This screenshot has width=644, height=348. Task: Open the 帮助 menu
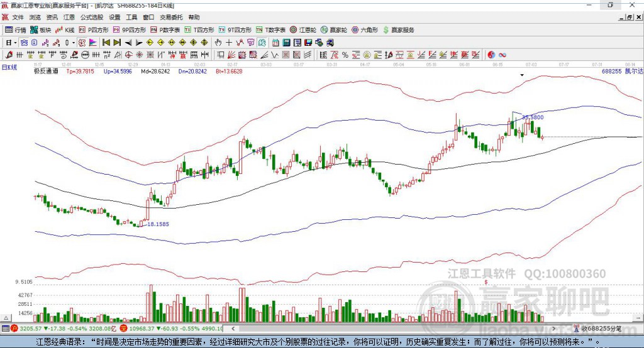click(194, 17)
